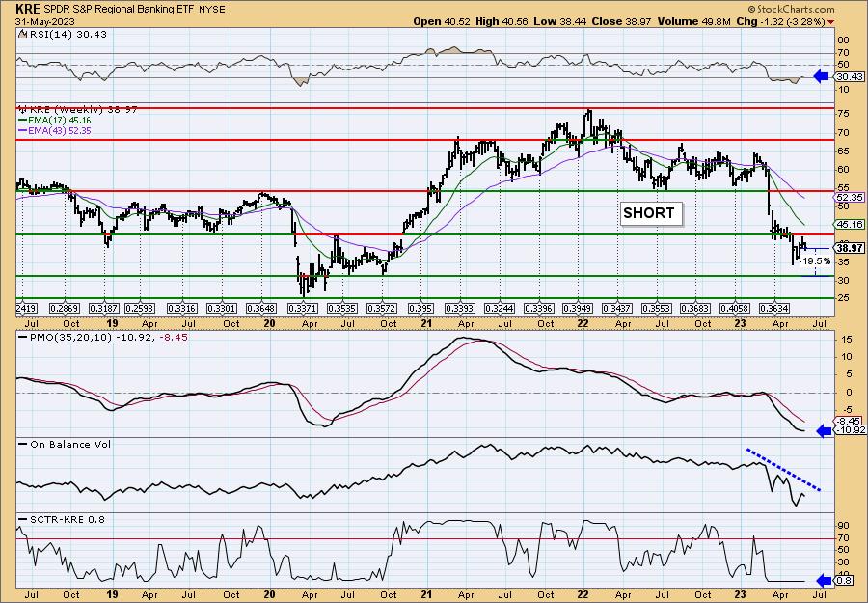Click the KRE ticker symbol in the header
Screen dimensions: 868x603
tap(28, 10)
